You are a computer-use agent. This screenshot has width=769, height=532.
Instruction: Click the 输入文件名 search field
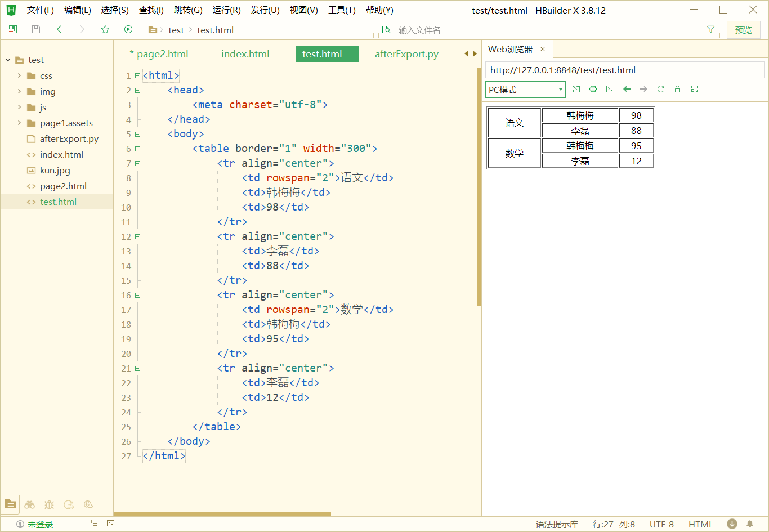coord(549,30)
